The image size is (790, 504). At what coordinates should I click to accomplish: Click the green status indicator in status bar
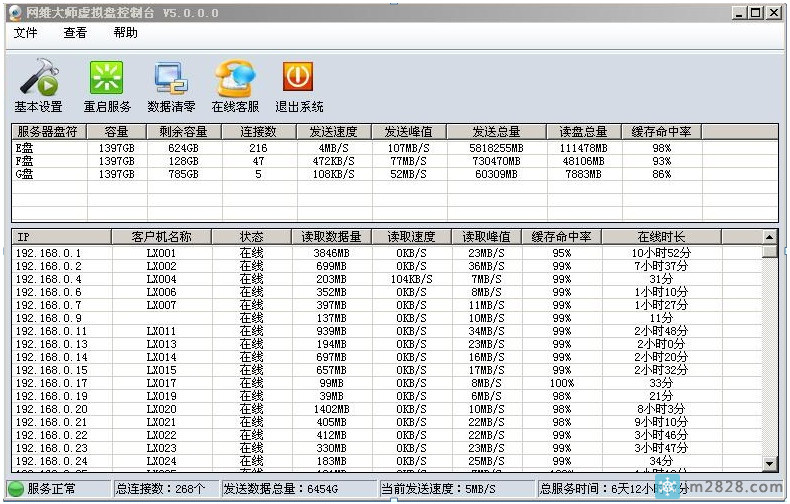15,489
